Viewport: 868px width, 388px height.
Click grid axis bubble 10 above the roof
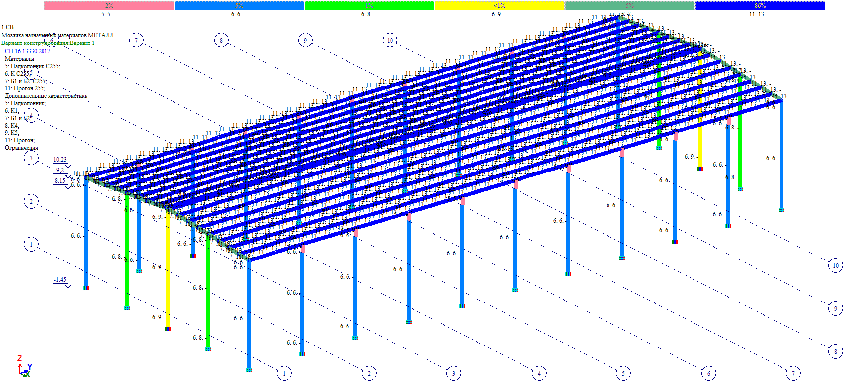pyautogui.click(x=390, y=40)
